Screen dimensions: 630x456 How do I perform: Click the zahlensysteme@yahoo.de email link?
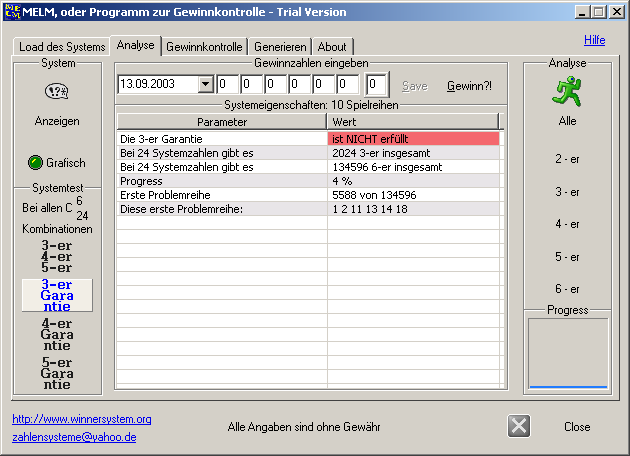point(74,437)
